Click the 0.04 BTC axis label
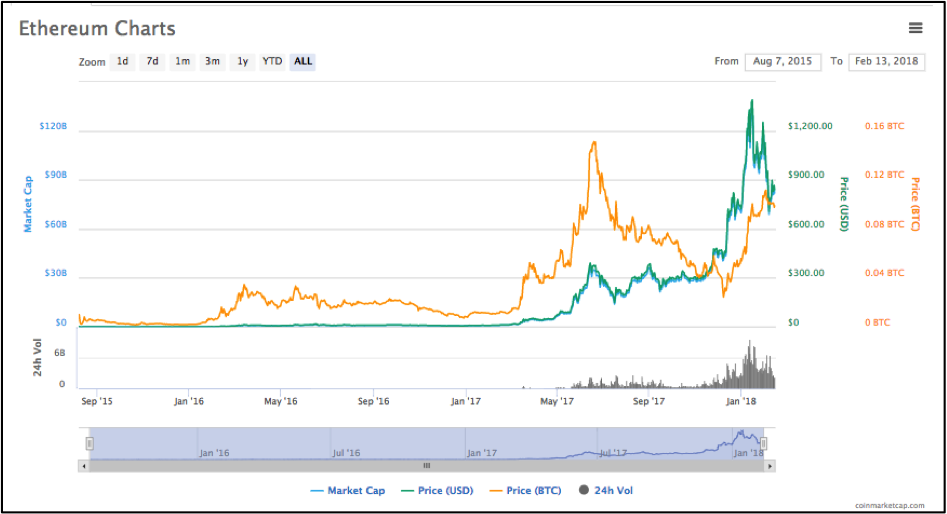 (884, 274)
